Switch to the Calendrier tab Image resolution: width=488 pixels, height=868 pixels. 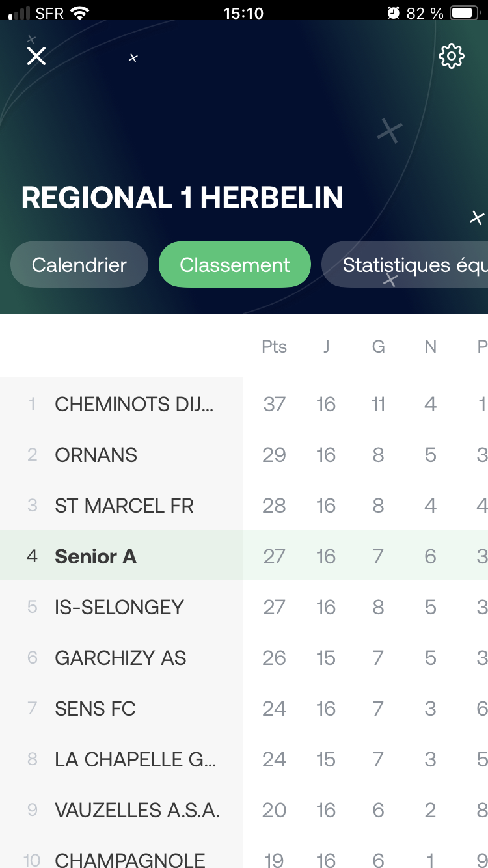79,265
